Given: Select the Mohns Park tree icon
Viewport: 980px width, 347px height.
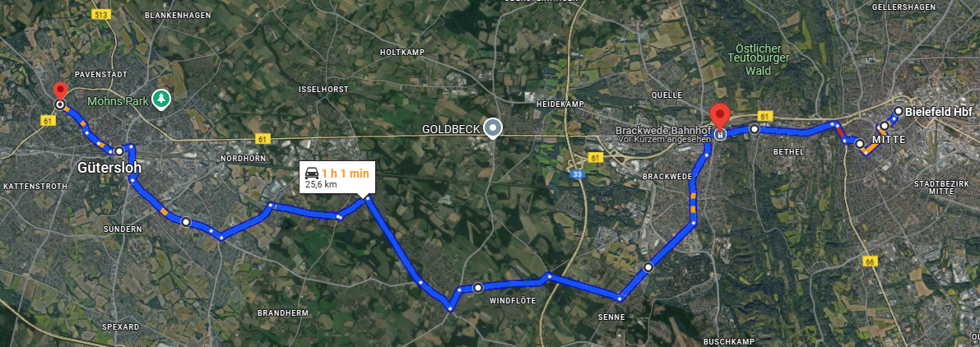Looking at the screenshot, I should click(162, 99).
